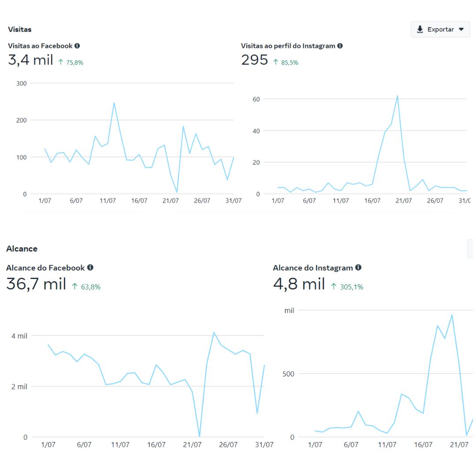This screenshot has width=476, height=476.
Task: Click the 21/07 date on Visitas ao Facebook chart
Action: (x=171, y=201)
